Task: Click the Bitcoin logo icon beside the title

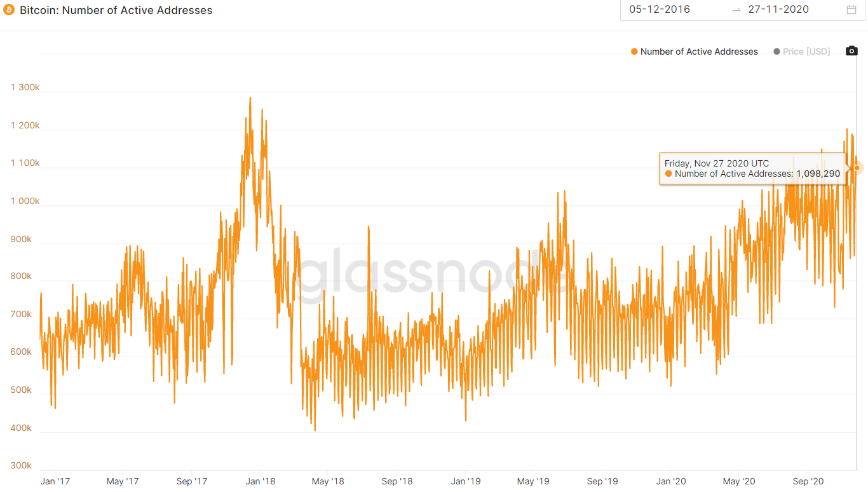Action: pyautogui.click(x=9, y=10)
